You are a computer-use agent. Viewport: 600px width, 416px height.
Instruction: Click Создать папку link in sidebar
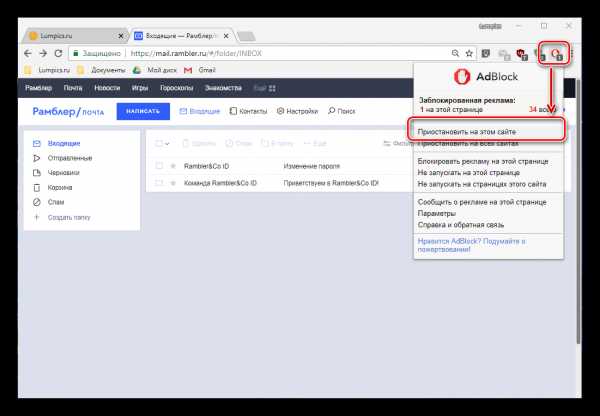coord(68,217)
